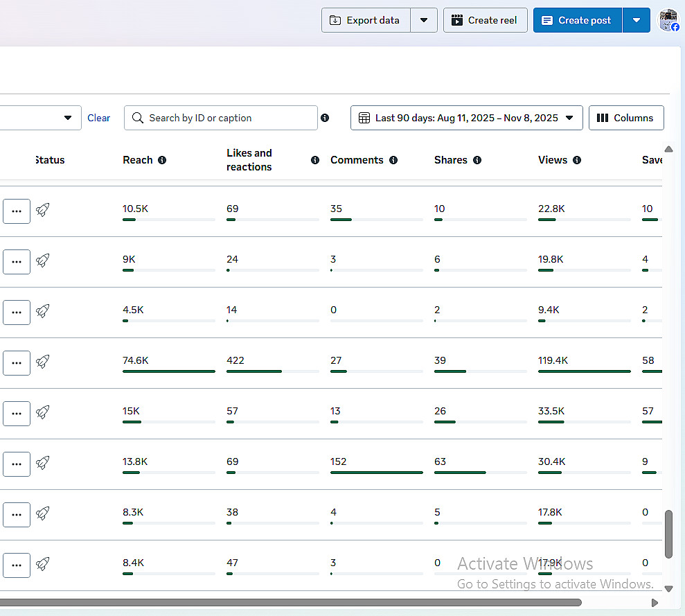Open the three-dot menu for the 13.8K reach row
685x616 pixels.
tap(17, 464)
